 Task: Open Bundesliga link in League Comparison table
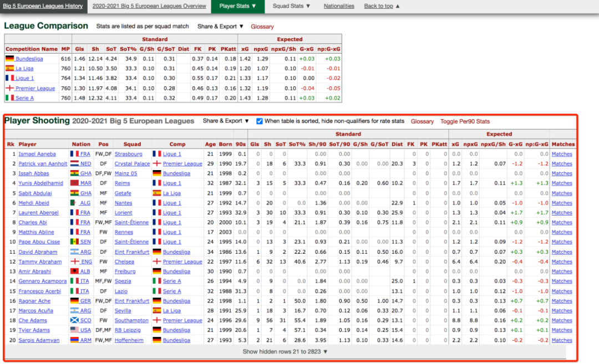pyautogui.click(x=29, y=59)
